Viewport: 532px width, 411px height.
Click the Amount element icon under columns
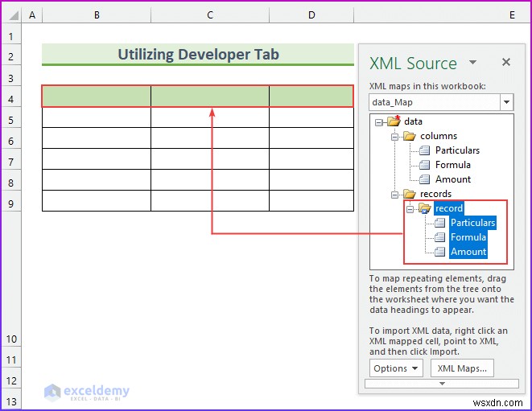click(x=424, y=179)
